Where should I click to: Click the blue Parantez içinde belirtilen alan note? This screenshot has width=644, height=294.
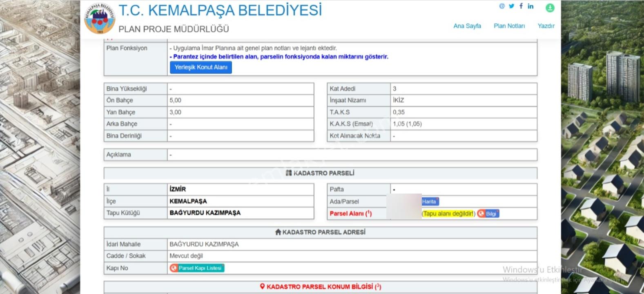[279, 57]
